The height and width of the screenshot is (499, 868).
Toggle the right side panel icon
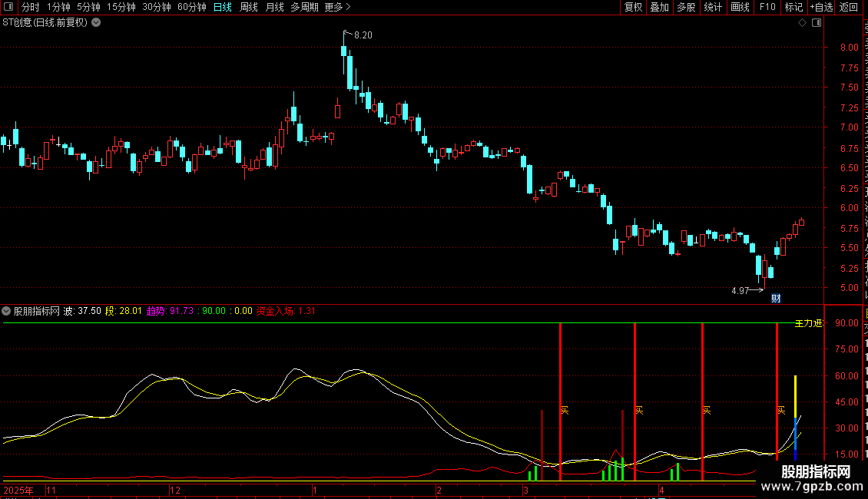(x=817, y=23)
